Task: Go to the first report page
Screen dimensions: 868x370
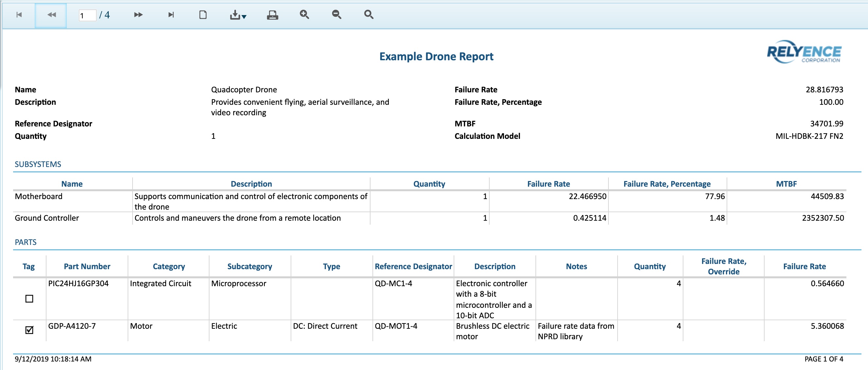Action: [19, 15]
